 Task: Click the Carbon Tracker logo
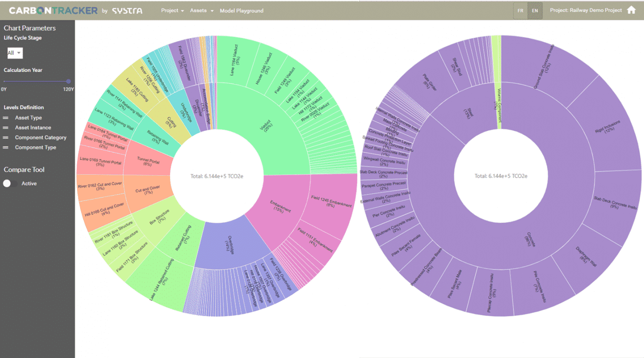(53, 10)
